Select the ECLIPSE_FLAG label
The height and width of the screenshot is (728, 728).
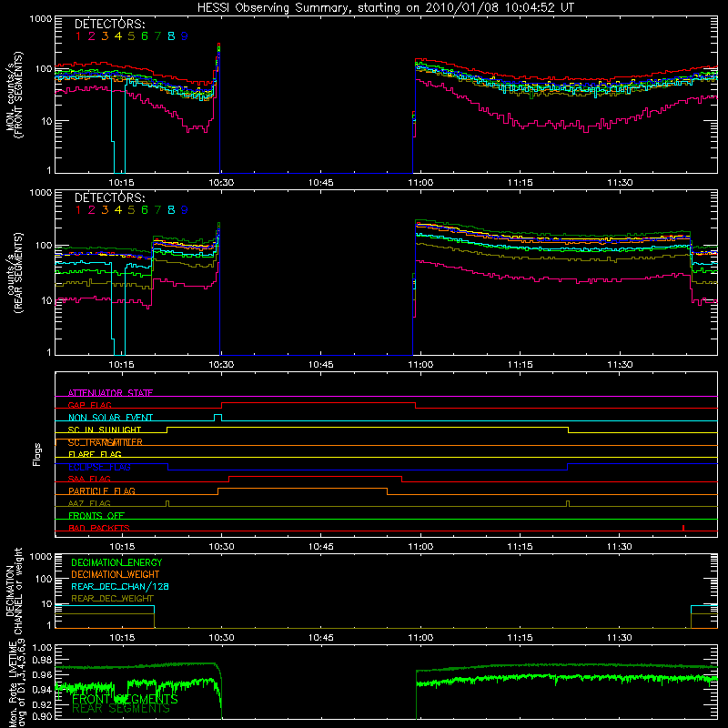99,467
